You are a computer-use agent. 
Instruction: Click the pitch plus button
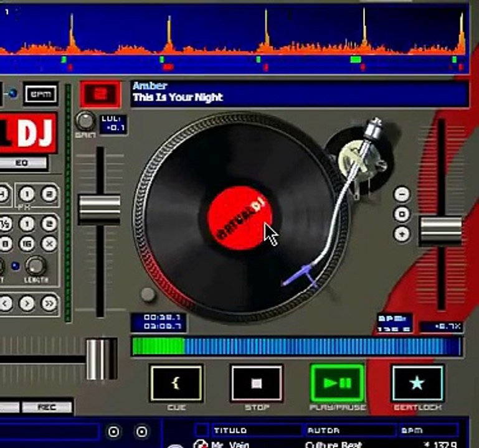[x=402, y=234]
